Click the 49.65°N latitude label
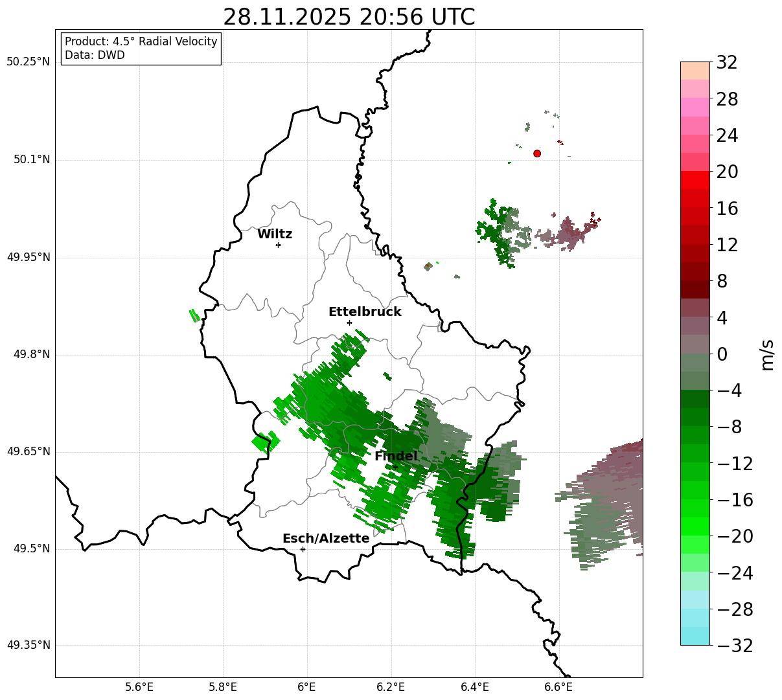 (x=28, y=451)
